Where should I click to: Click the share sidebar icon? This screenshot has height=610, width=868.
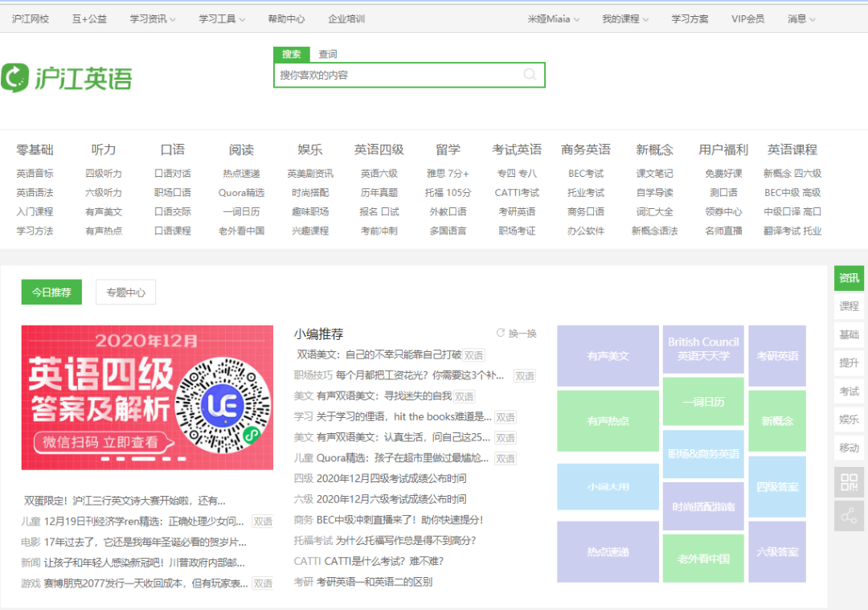[849, 517]
